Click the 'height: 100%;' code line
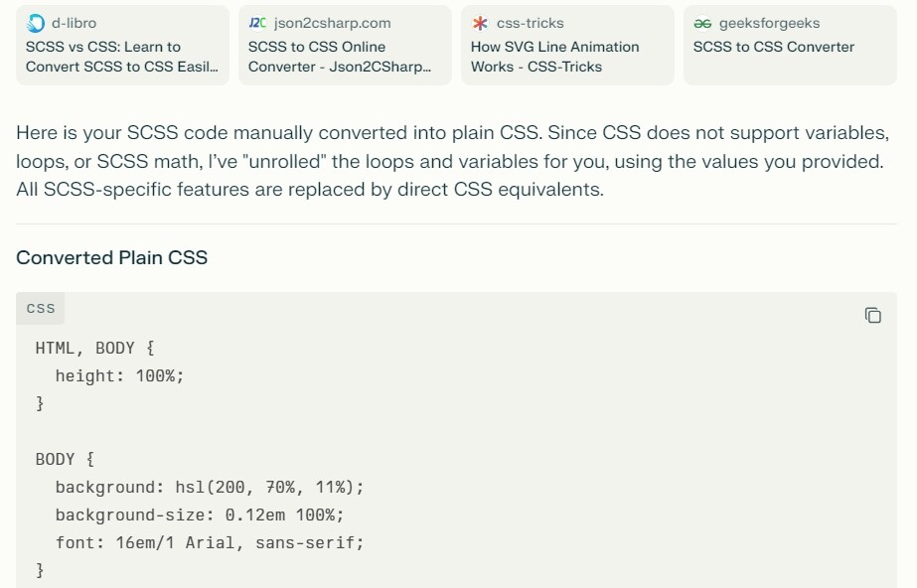 tap(119, 375)
